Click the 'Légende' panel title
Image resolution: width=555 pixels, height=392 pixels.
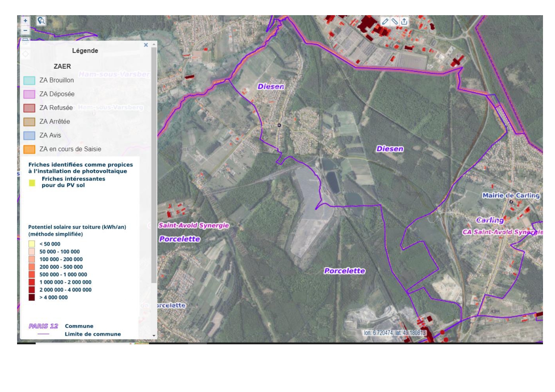pyautogui.click(x=85, y=51)
